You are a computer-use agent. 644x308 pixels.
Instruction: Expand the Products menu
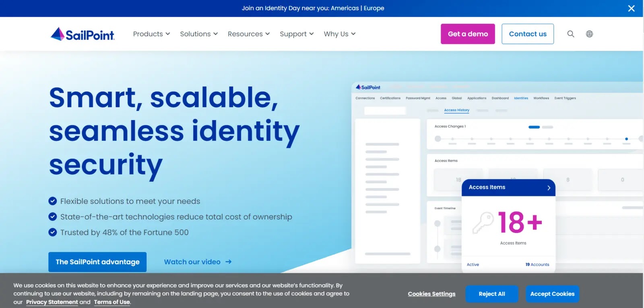click(151, 34)
